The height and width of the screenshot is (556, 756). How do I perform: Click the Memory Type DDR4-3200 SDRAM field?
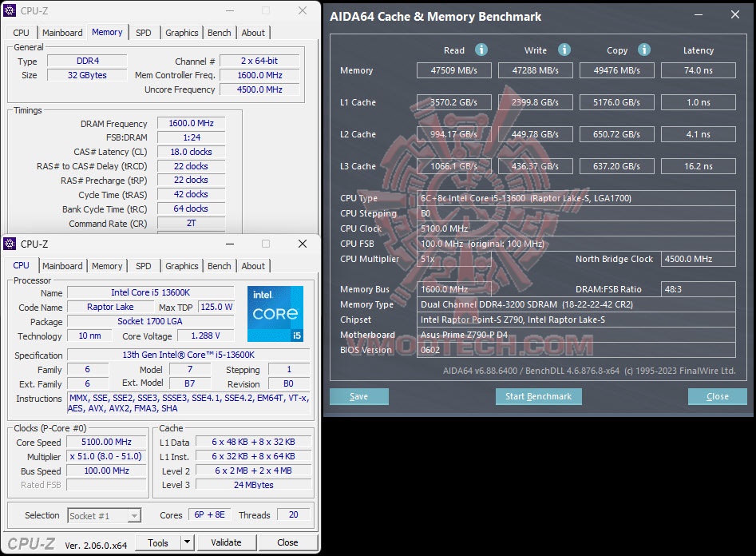pyautogui.click(x=576, y=304)
